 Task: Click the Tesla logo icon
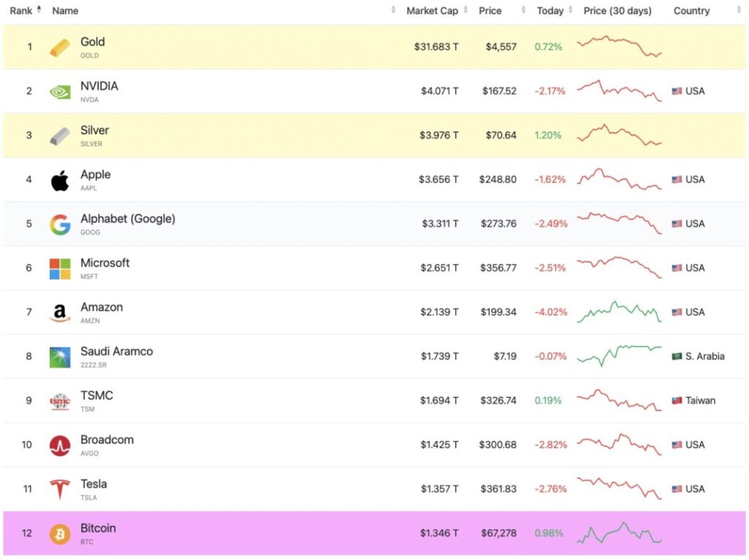[x=60, y=489]
